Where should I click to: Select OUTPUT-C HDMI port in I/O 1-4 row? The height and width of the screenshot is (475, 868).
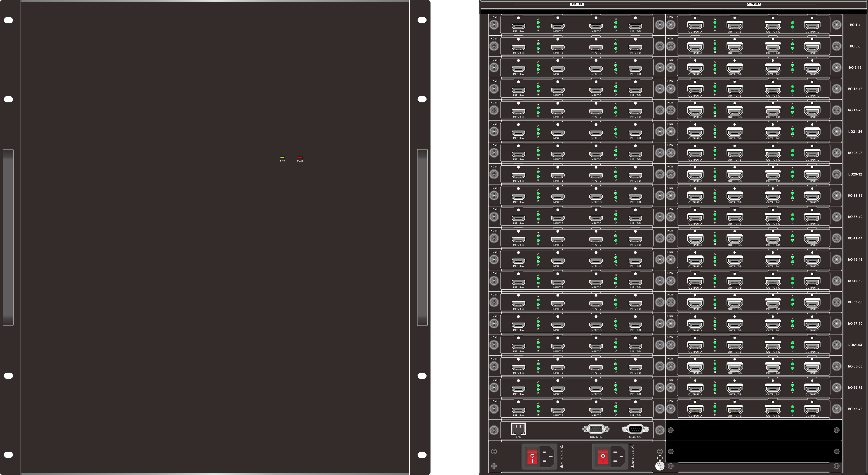(x=773, y=26)
